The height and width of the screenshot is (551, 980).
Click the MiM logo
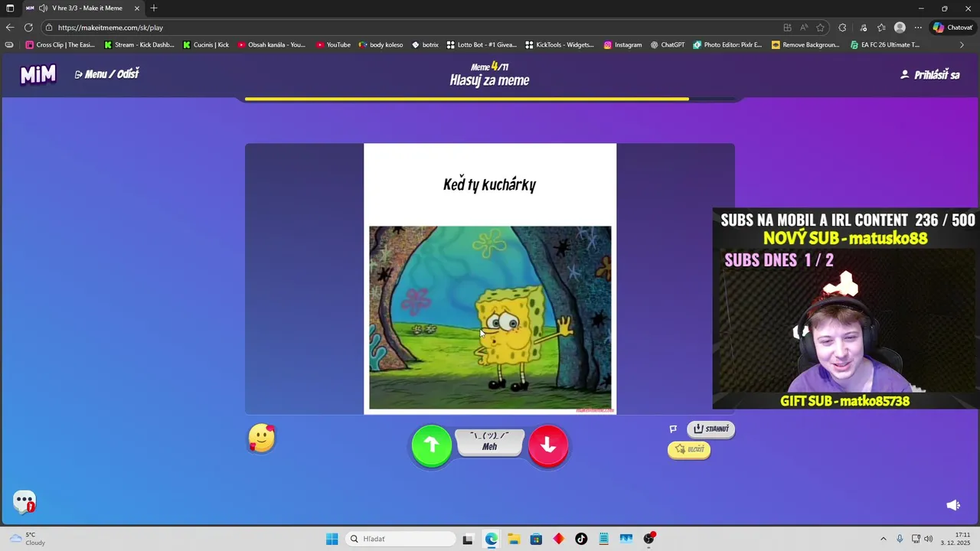click(38, 74)
